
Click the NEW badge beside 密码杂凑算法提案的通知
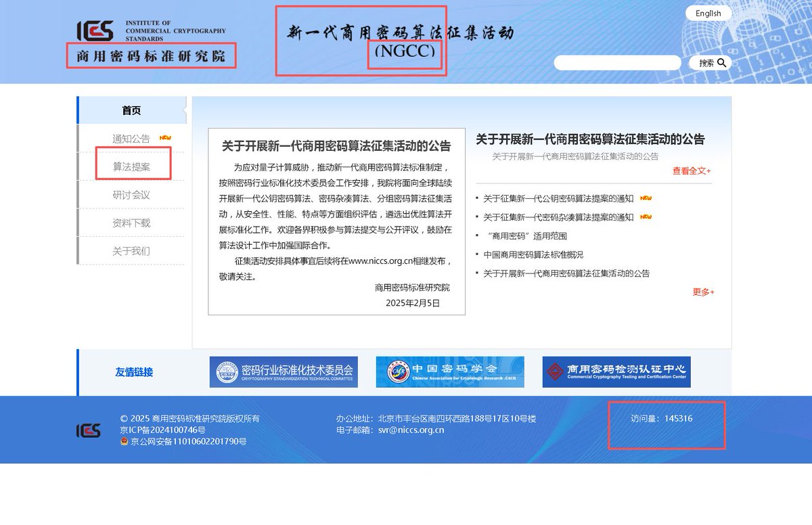point(646,217)
